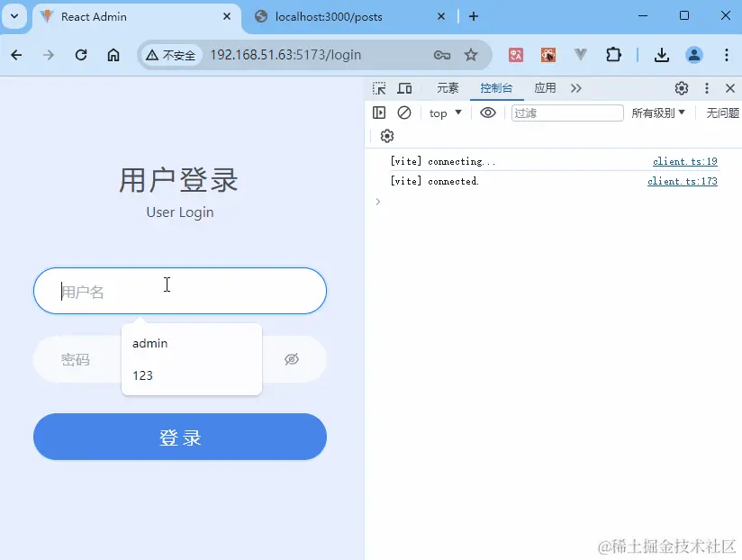
Task: Open the top frame context dropdown
Action: pos(444,113)
